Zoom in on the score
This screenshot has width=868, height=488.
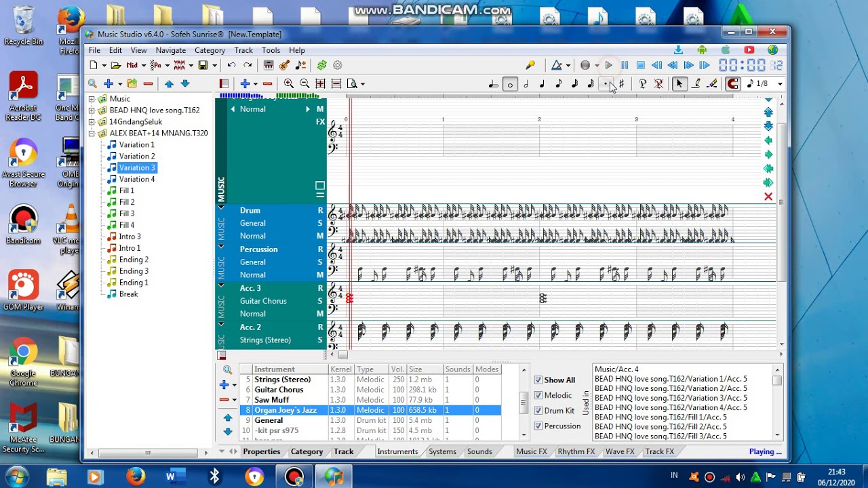tap(289, 83)
